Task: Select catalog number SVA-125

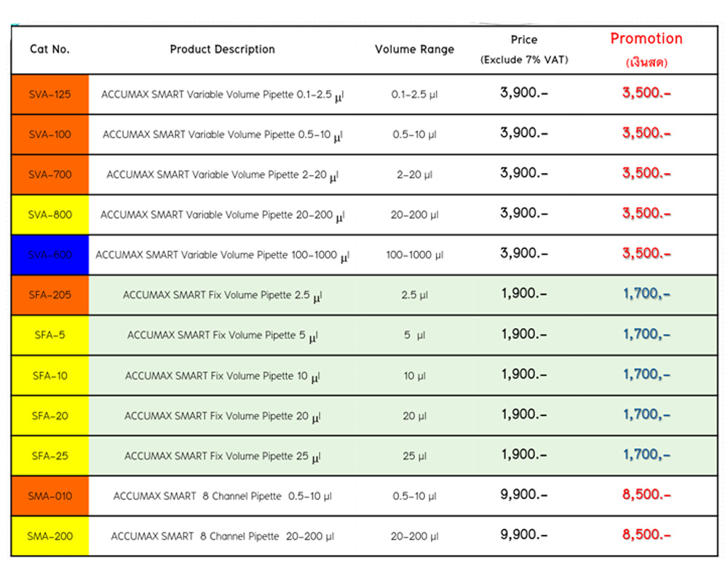Action: 50,95
